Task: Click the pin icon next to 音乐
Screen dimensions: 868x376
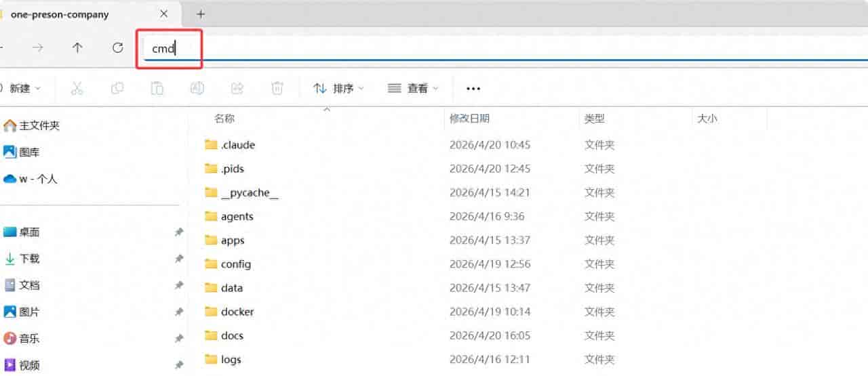Action: 178,339
